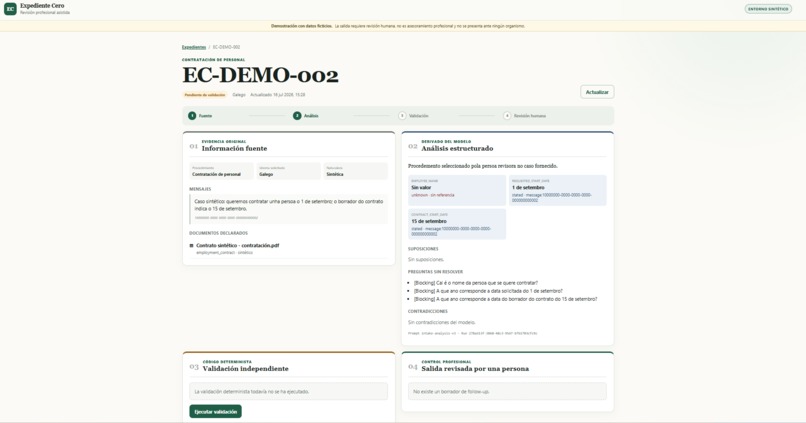This screenshot has width=806, height=423.
Task: Click the Actualizado 16 jul 2026 timestamp
Action: [278, 95]
